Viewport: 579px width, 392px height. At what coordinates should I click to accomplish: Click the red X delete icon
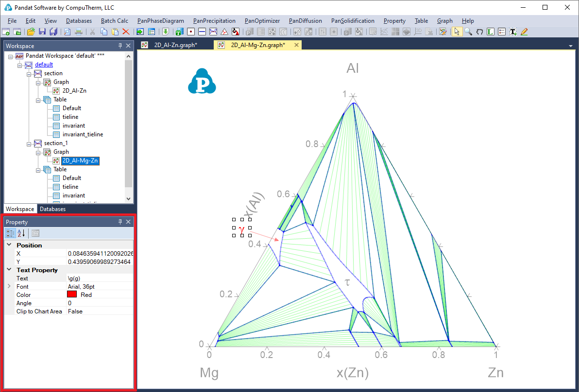pyautogui.click(x=126, y=32)
